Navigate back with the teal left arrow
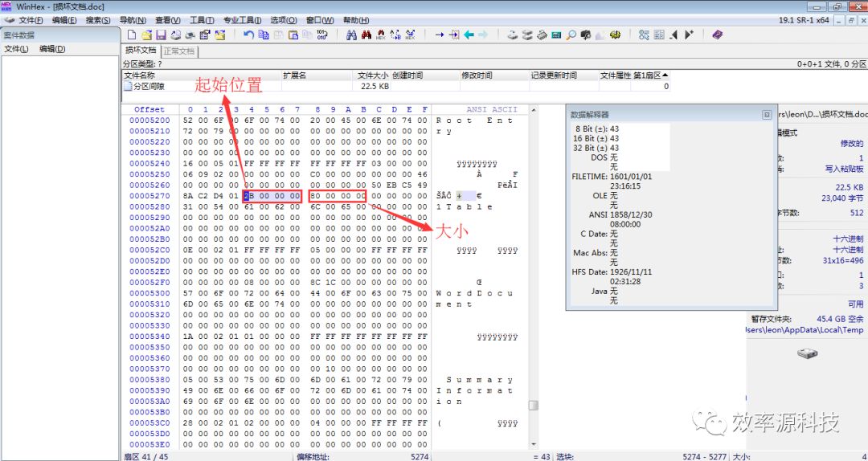 tap(469, 35)
